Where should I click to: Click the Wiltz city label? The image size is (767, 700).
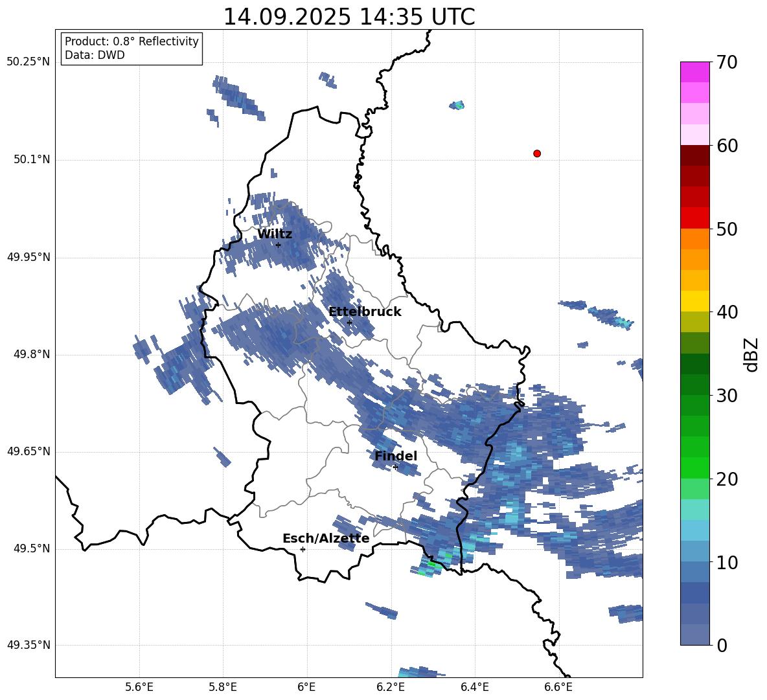(275, 234)
